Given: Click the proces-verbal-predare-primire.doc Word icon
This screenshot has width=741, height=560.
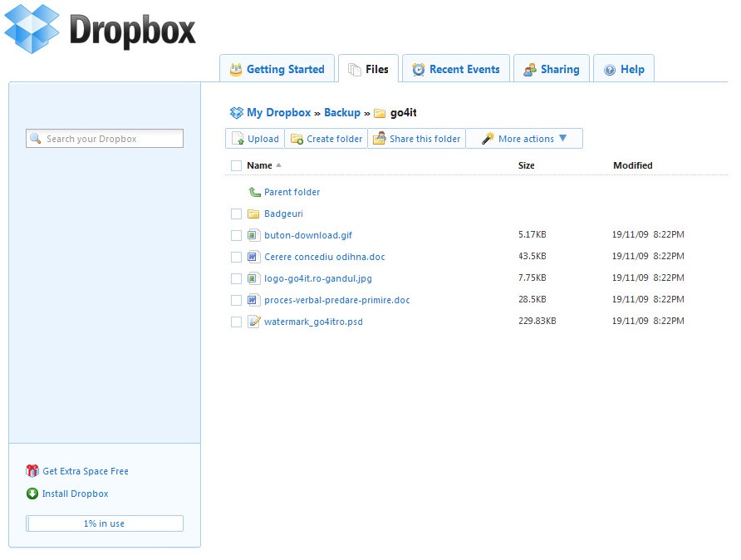Looking at the screenshot, I should point(253,300).
